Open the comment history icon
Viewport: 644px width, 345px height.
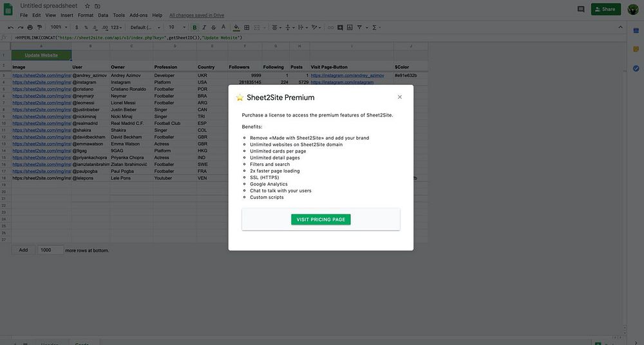(581, 9)
